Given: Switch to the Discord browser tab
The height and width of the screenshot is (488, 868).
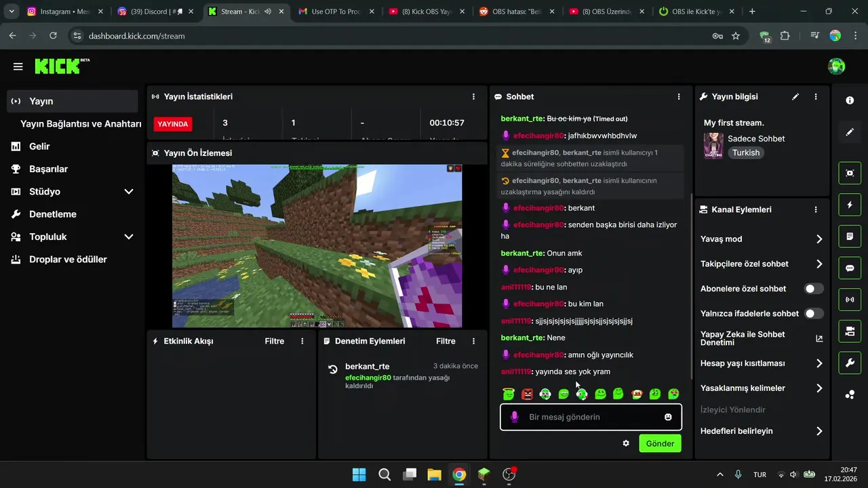Looking at the screenshot, I should point(156,12).
